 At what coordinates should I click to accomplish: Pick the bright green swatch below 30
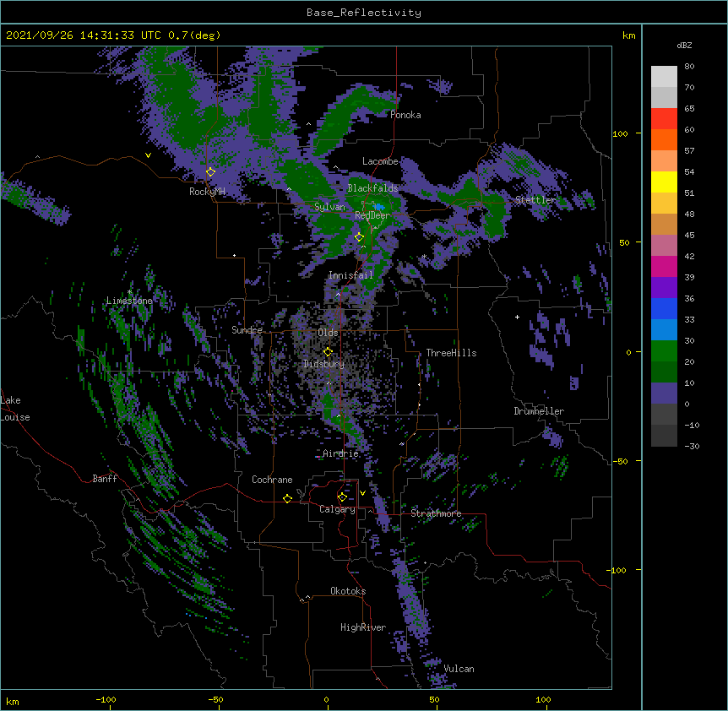tap(664, 351)
